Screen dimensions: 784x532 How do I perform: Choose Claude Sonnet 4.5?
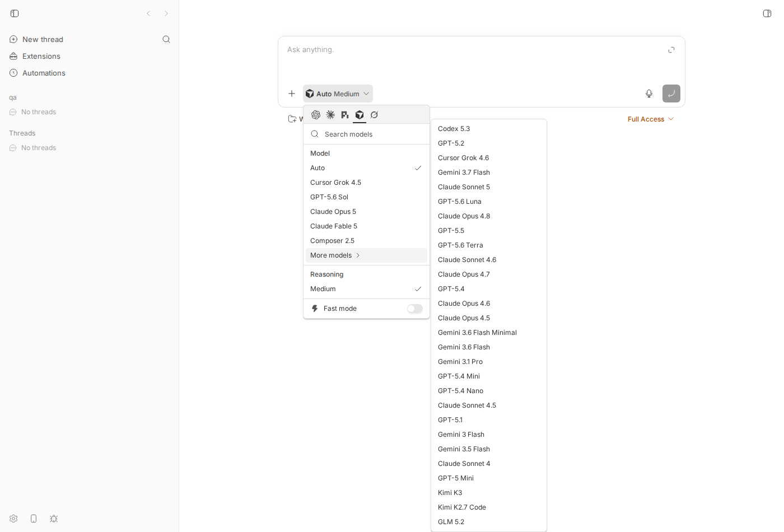(x=489, y=405)
